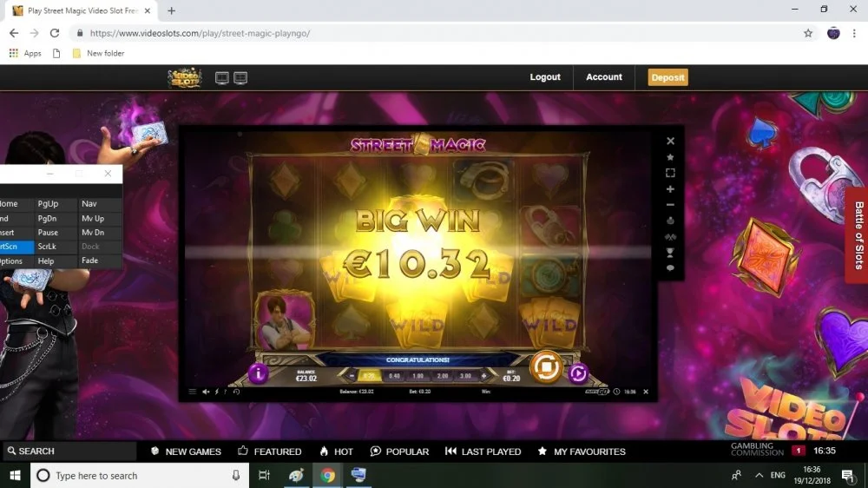Open trophy icon in game sidebar
Screen dimensions: 868x488
click(670, 253)
